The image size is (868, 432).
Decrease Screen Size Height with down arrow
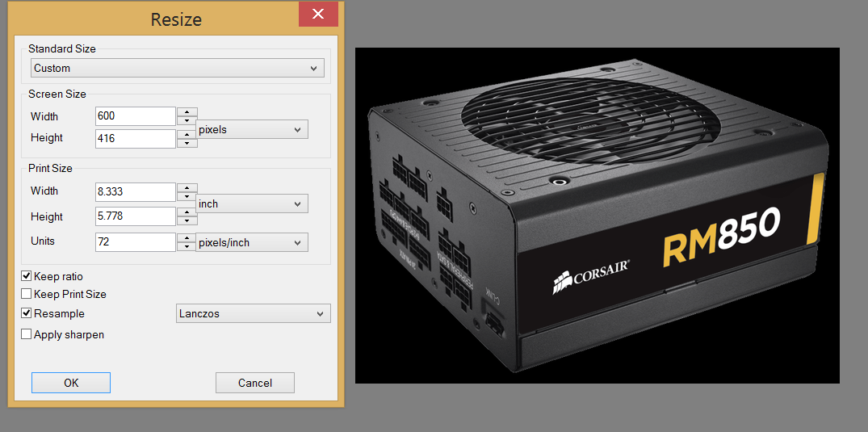tap(187, 144)
